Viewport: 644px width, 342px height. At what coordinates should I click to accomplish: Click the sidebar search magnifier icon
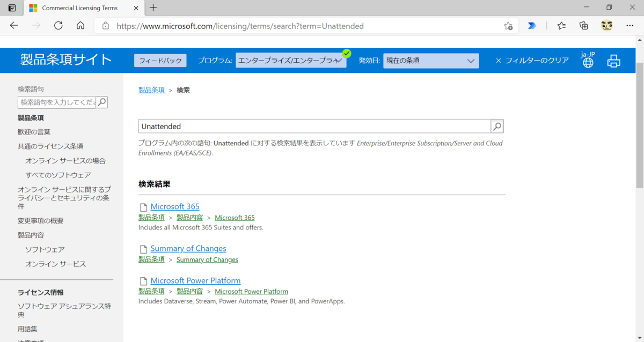coord(101,102)
